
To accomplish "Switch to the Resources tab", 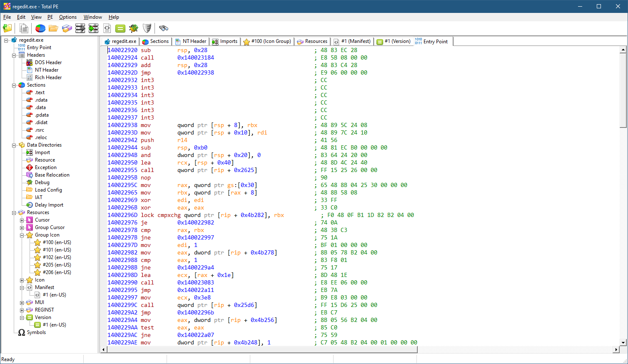I will 312,41.
